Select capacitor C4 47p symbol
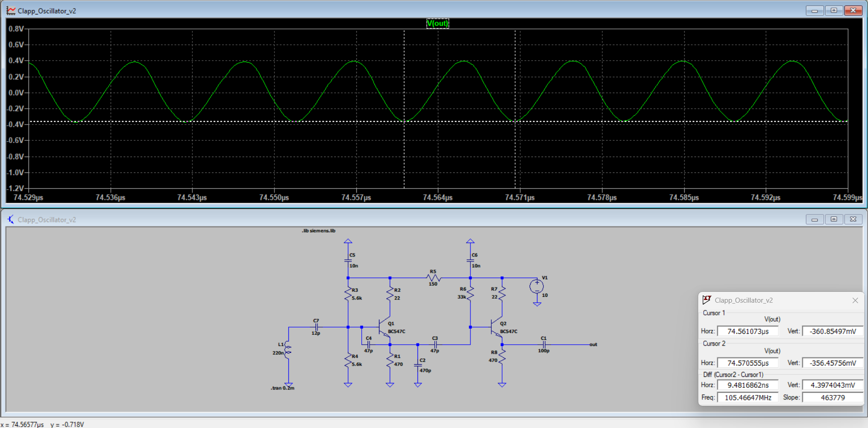868x428 pixels. tap(369, 344)
